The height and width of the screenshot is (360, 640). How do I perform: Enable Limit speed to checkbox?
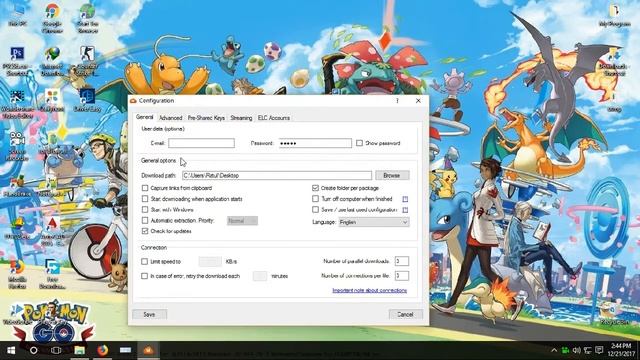point(144,262)
